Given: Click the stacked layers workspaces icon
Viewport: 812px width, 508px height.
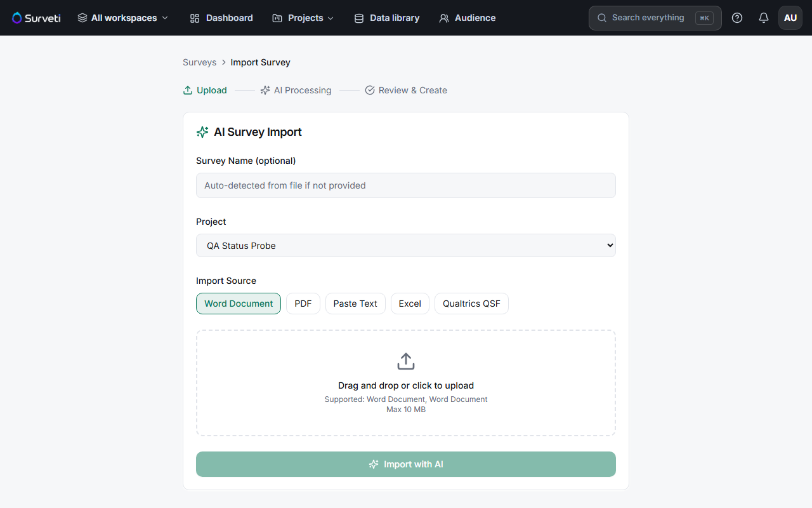Looking at the screenshot, I should tap(82, 18).
